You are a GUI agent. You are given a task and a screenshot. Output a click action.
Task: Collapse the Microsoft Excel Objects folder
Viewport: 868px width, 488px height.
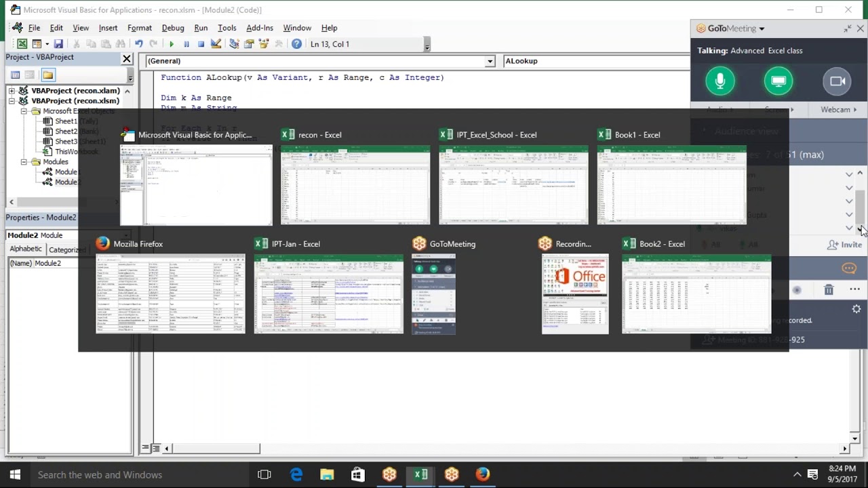point(23,111)
